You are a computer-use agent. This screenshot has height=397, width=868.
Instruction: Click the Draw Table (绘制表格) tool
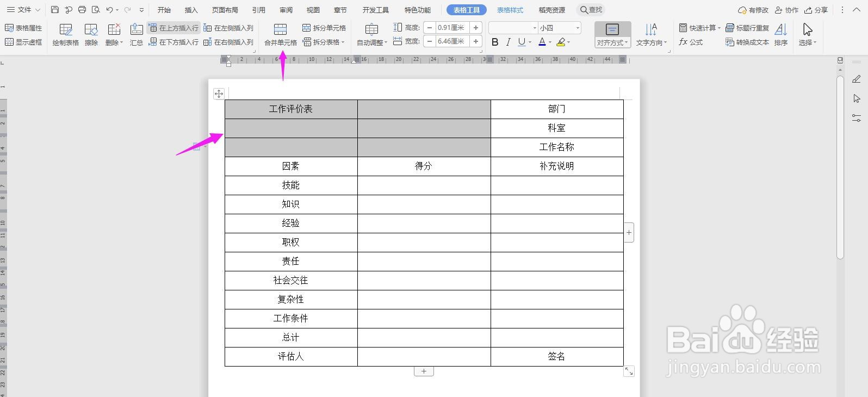(66, 35)
